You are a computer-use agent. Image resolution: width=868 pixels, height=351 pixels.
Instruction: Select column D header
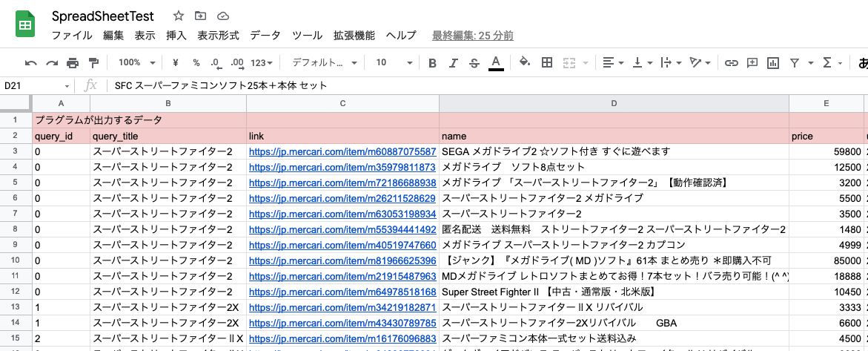click(x=614, y=103)
